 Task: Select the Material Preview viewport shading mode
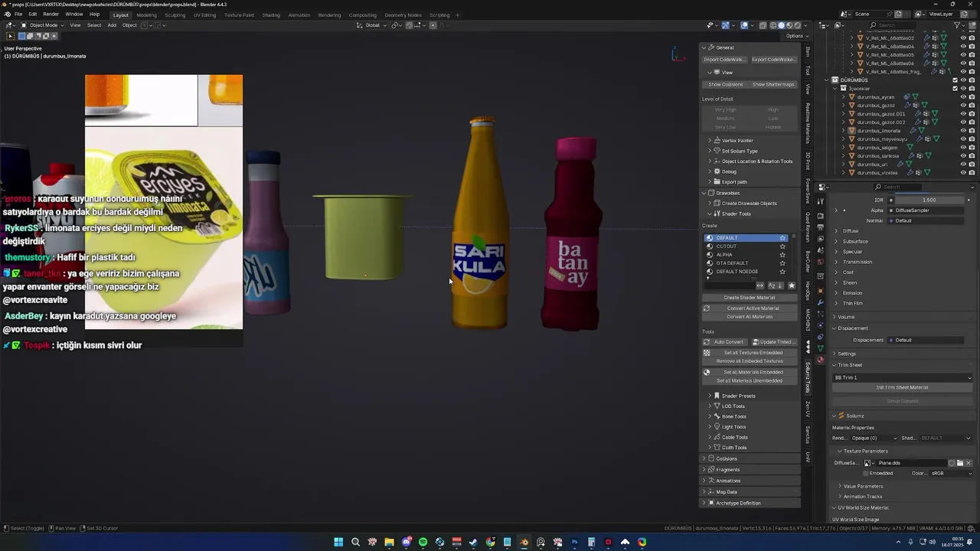tap(789, 25)
